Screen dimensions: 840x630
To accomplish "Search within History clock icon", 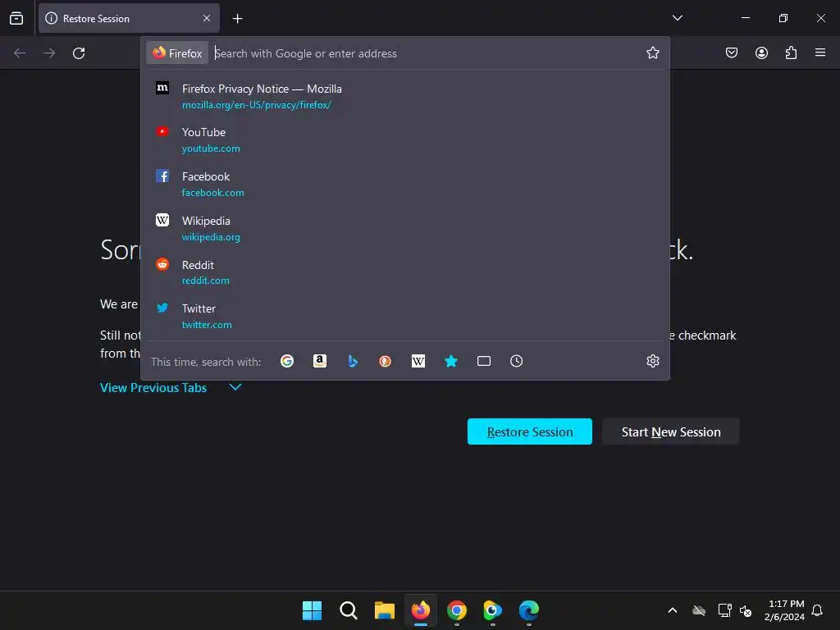I will [x=517, y=361].
